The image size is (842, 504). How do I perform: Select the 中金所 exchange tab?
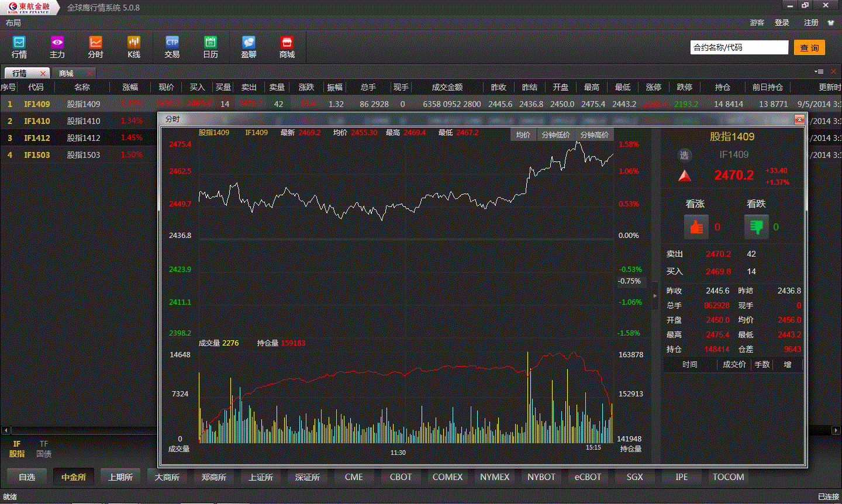pos(74,477)
